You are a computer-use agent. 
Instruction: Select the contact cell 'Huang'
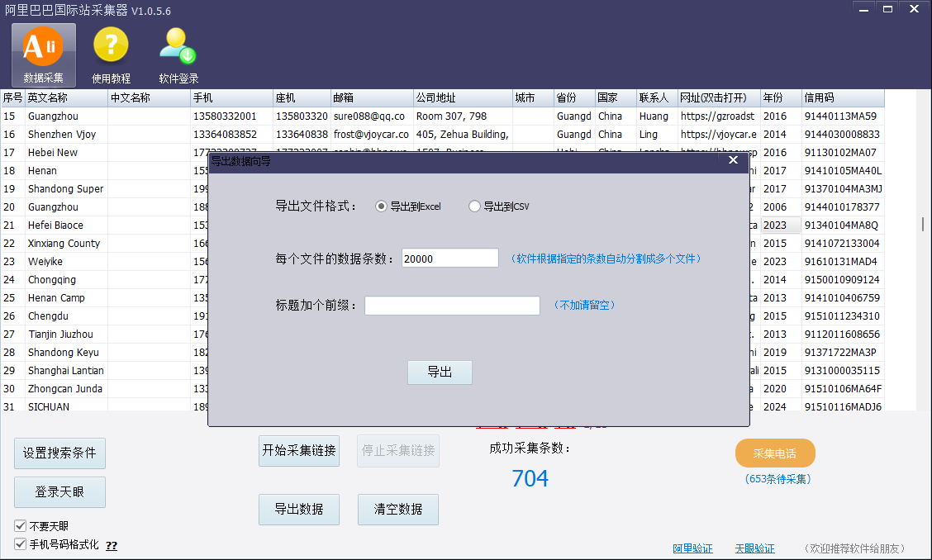[658, 116]
